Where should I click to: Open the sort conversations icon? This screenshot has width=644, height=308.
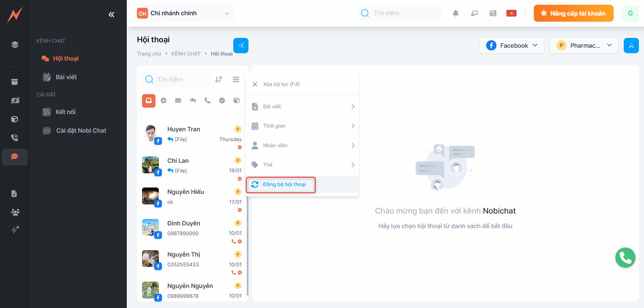219,80
